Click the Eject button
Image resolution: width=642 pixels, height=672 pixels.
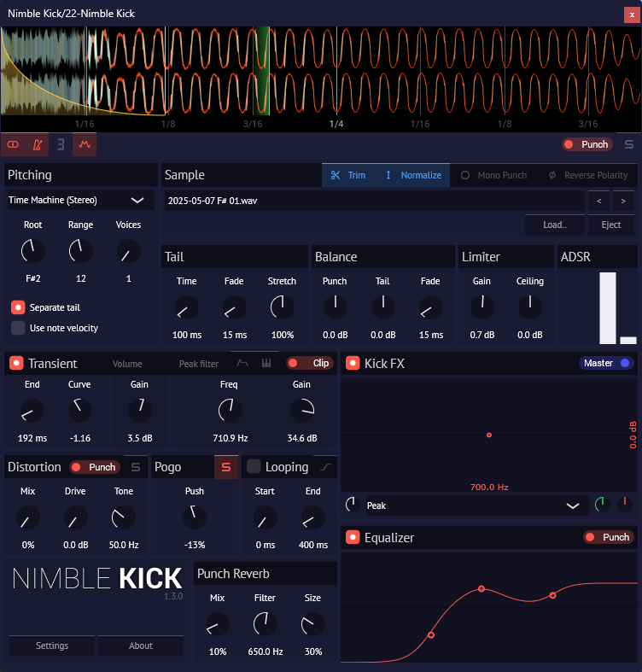tap(610, 225)
